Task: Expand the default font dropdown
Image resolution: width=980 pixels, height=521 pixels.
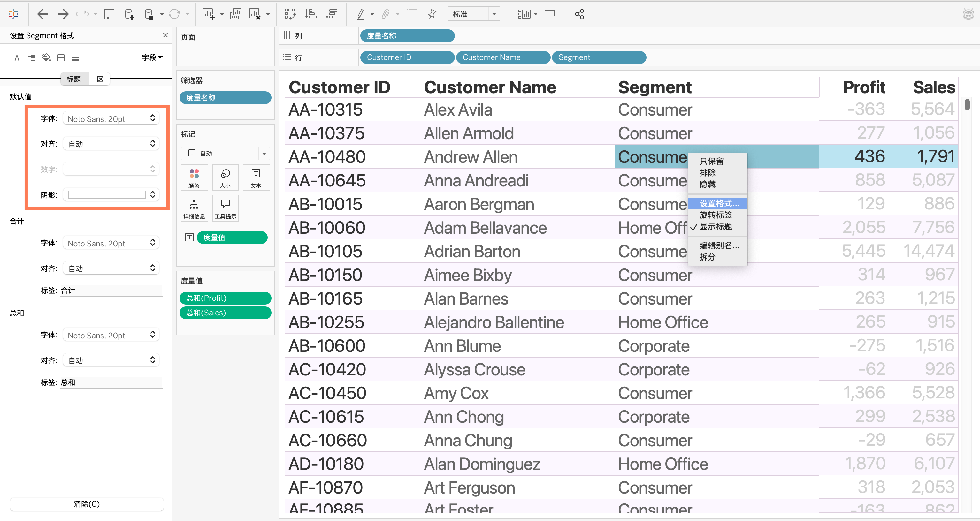Action: tap(111, 119)
